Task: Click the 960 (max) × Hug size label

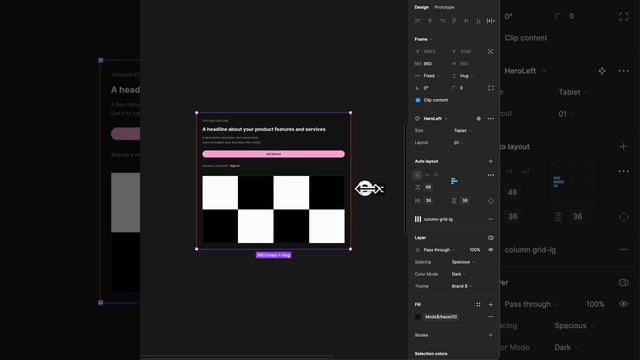Action: click(x=273, y=255)
